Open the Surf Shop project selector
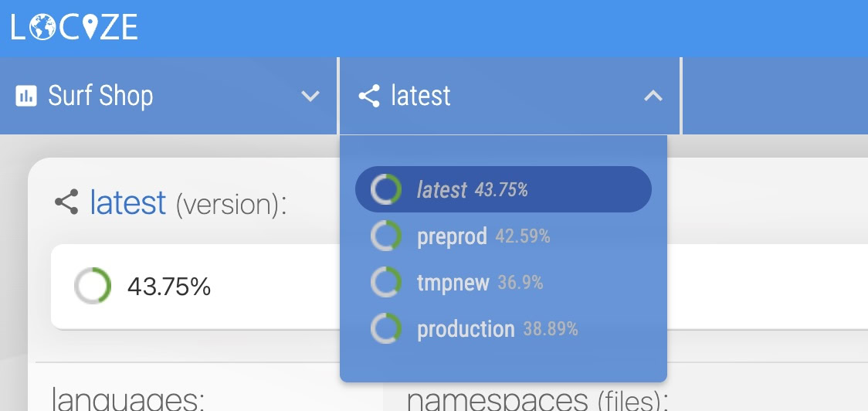Viewport: 868px width, 411px height. click(100, 97)
